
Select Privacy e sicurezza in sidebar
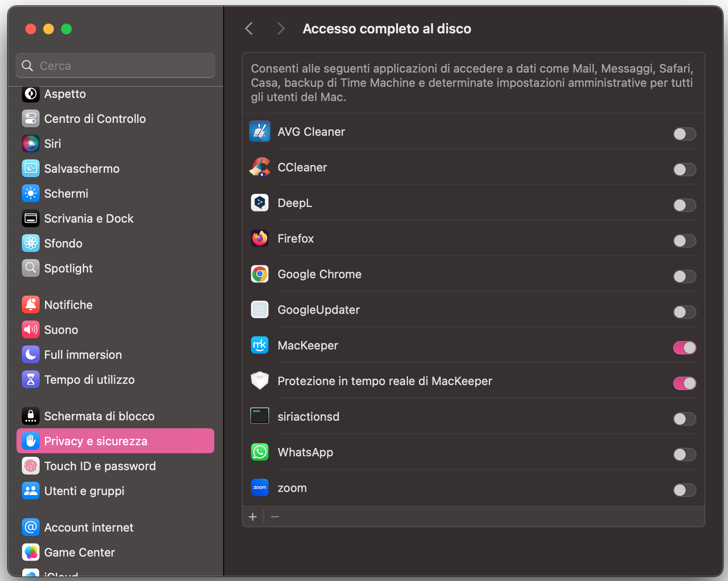click(x=96, y=441)
